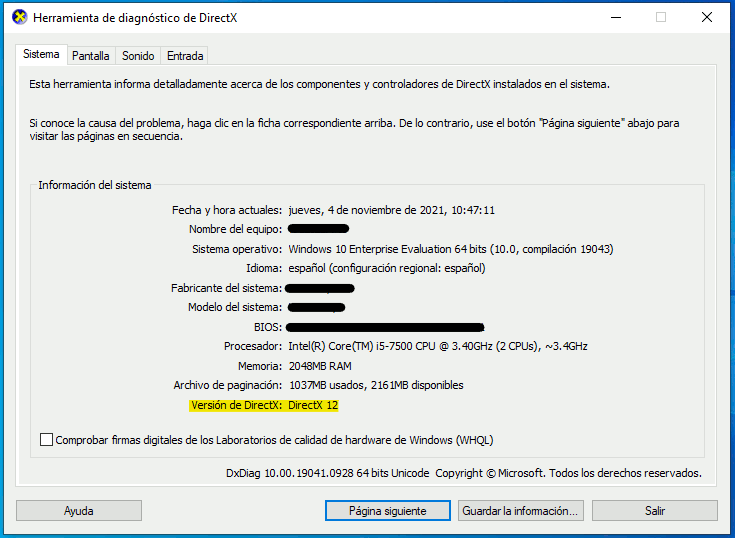Screen dimensions: 735x538
Task: Click the date value 'jueves, 4 de noviembre de 2021, 10:47:11'
Action: coord(391,210)
